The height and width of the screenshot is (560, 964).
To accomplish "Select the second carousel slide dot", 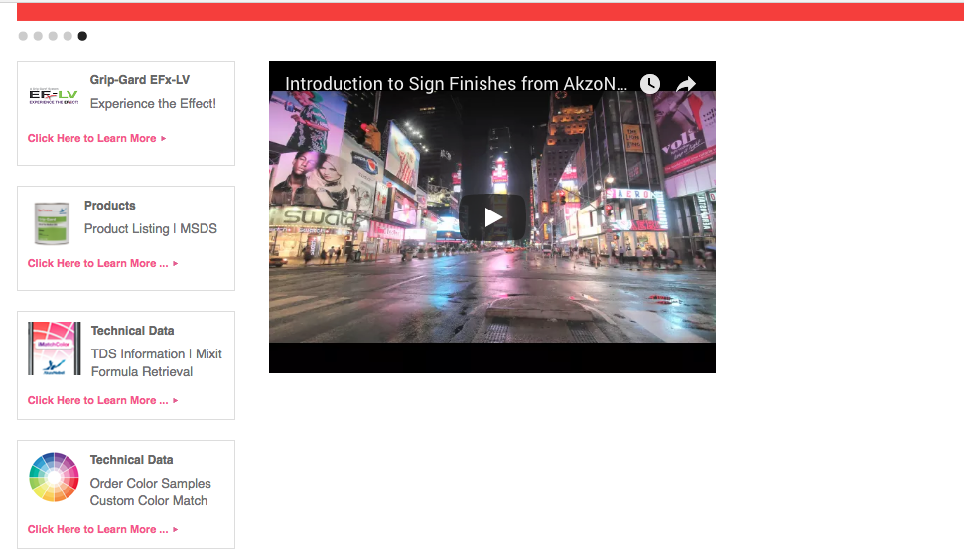I will coord(38,36).
